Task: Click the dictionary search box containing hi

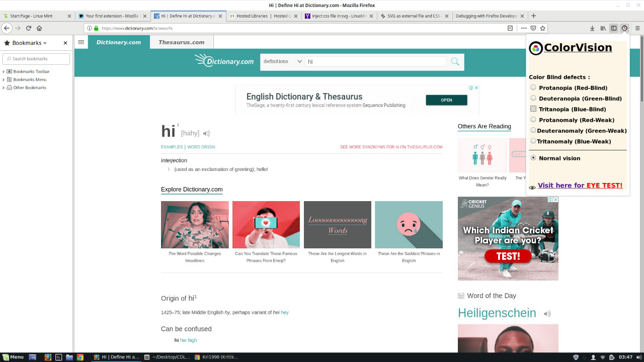Action: point(375,61)
